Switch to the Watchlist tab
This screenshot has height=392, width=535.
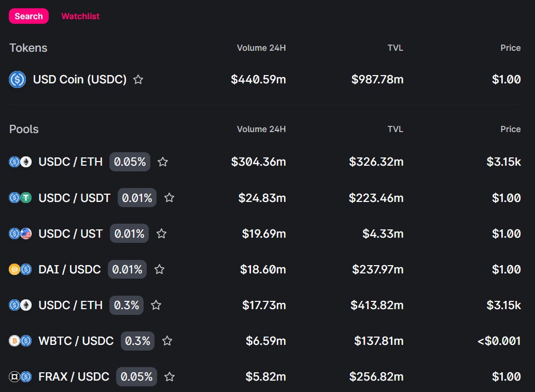(80, 16)
